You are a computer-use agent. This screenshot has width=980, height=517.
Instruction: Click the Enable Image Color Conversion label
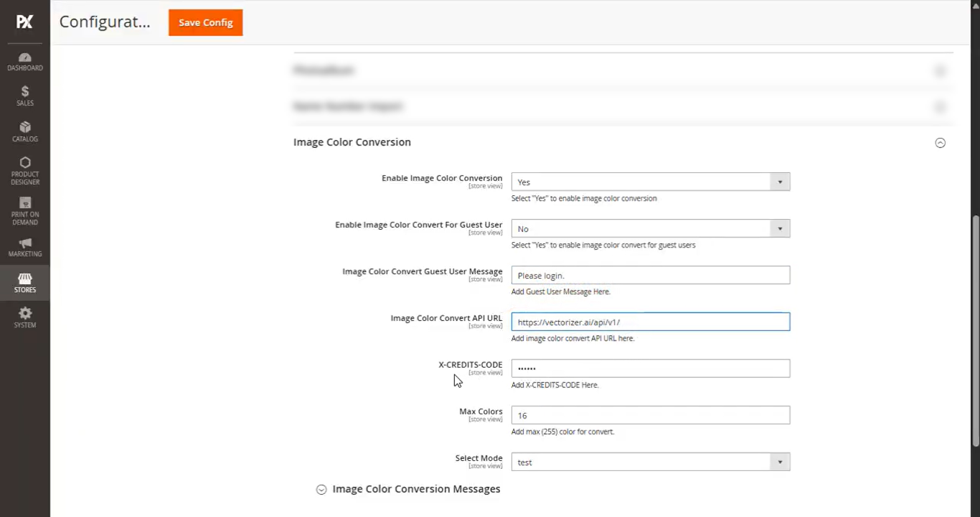point(442,178)
